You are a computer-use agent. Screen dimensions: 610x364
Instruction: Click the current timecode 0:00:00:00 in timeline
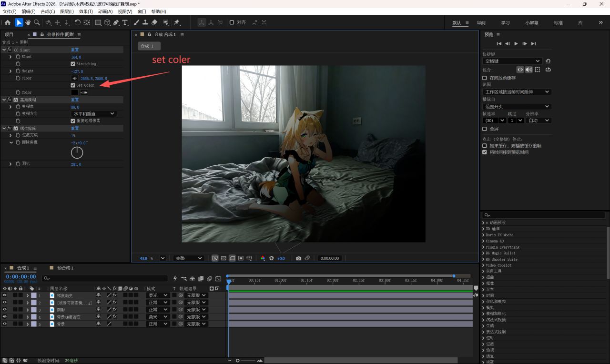pyautogui.click(x=21, y=277)
